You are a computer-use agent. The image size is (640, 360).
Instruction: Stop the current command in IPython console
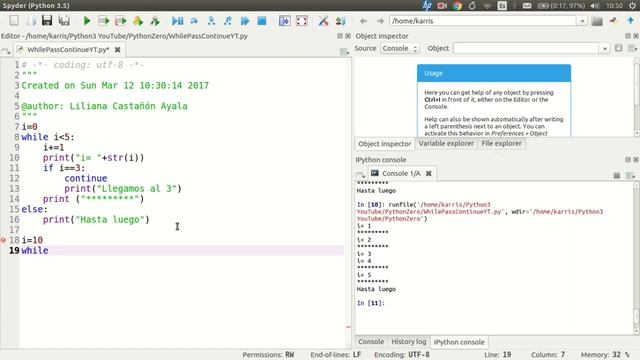click(x=617, y=175)
